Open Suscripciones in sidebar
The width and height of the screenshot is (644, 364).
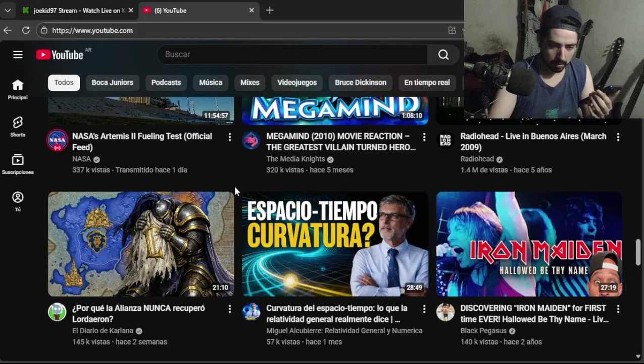[x=18, y=164]
